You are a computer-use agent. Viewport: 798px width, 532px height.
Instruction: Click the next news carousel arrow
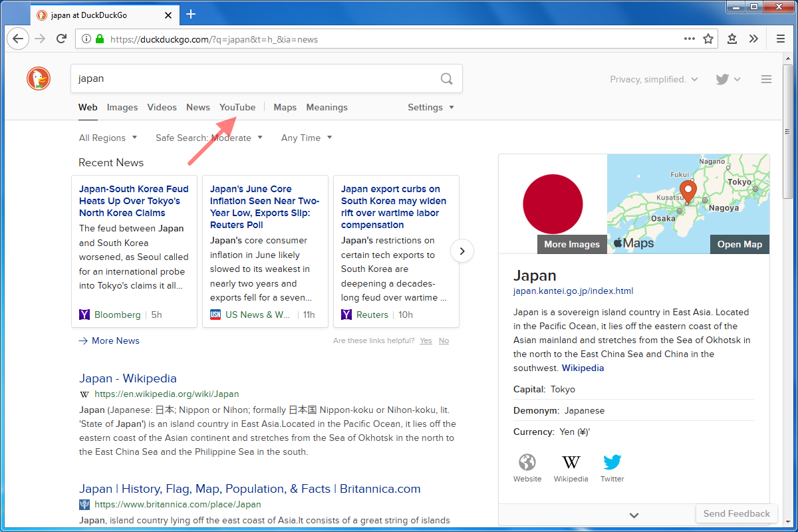pyautogui.click(x=462, y=251)
